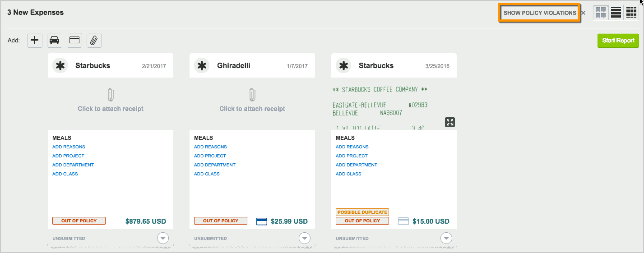Add reasons to the Starbucks $15.00 expense
The width and height of the screenshot is (644, 253).
[352, 147]
